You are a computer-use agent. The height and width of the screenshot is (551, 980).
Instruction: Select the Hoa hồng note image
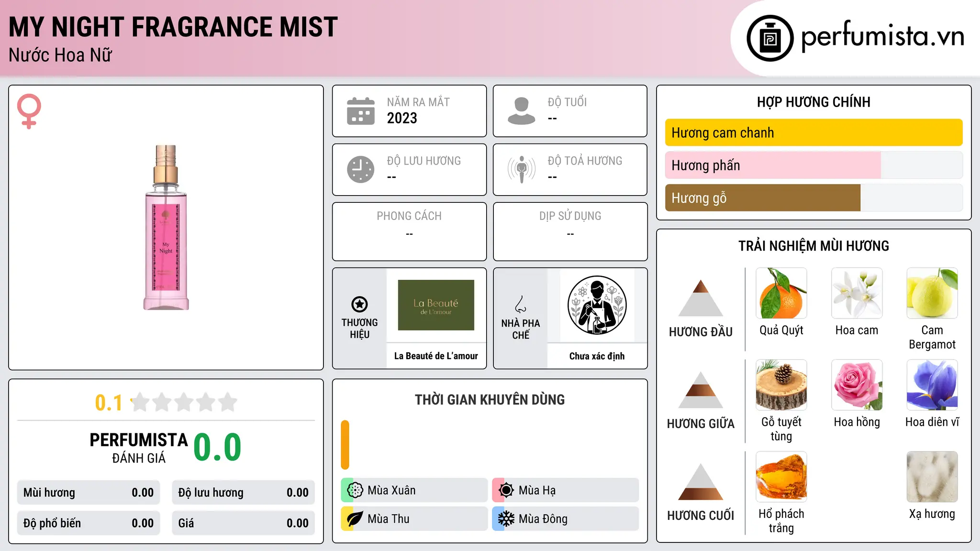[857, 385]
